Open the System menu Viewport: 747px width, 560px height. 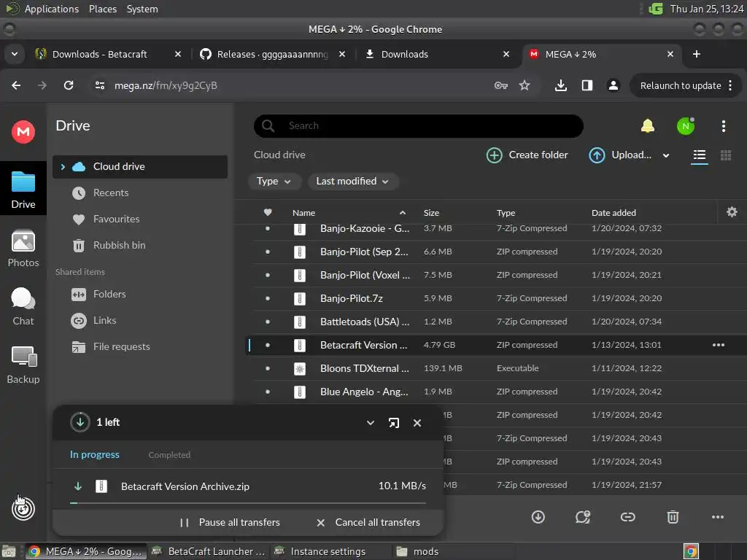(142, 9)
